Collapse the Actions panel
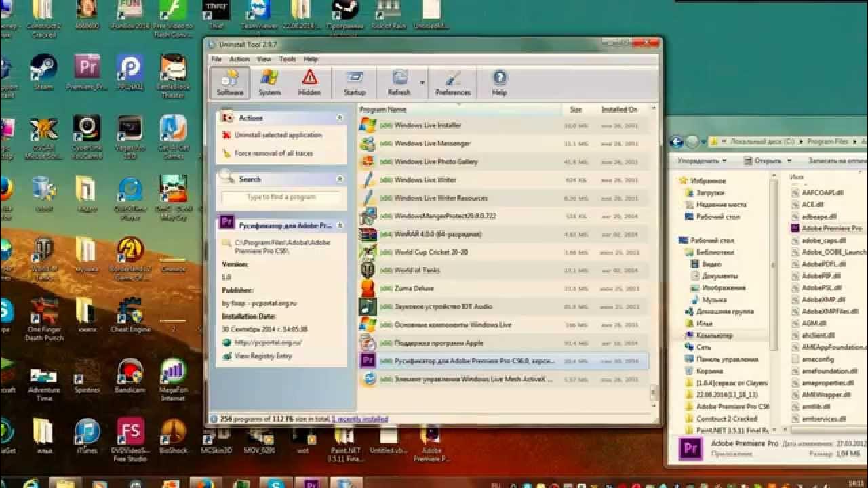Image resolution: width=868 pixels, height=488 pixels. (340, 118)
